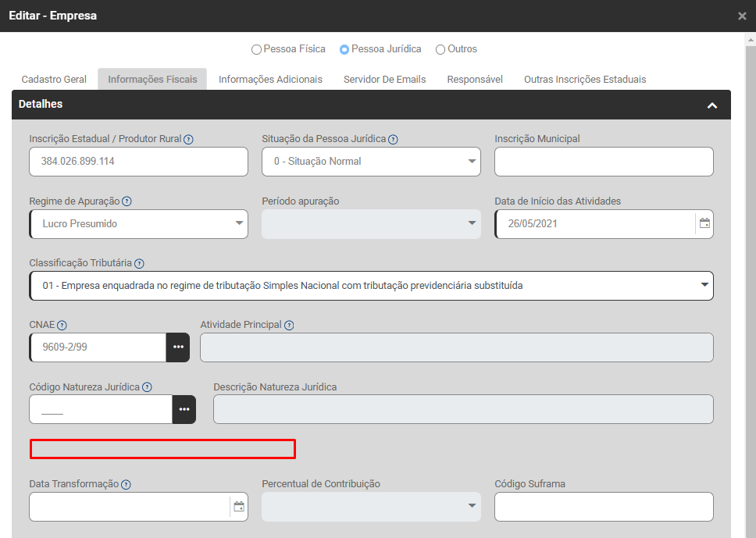Click help icon next to Classificação Tributária
This screenshot has width=756, height=538.
[139, 264]
